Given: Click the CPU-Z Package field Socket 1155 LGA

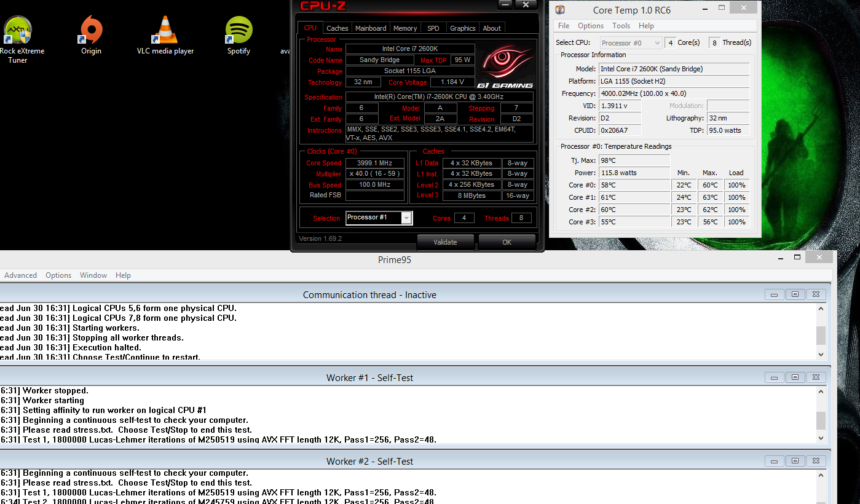Looking at the screenshot, I should click(x=410, y=71).
